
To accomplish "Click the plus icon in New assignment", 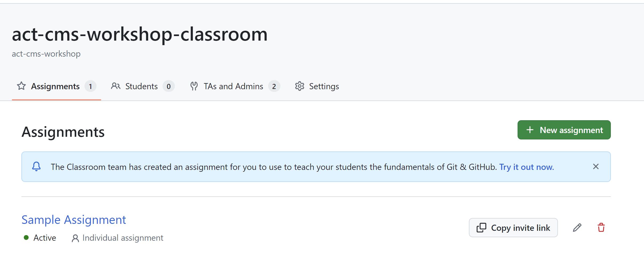I will [x=530, y=130].
